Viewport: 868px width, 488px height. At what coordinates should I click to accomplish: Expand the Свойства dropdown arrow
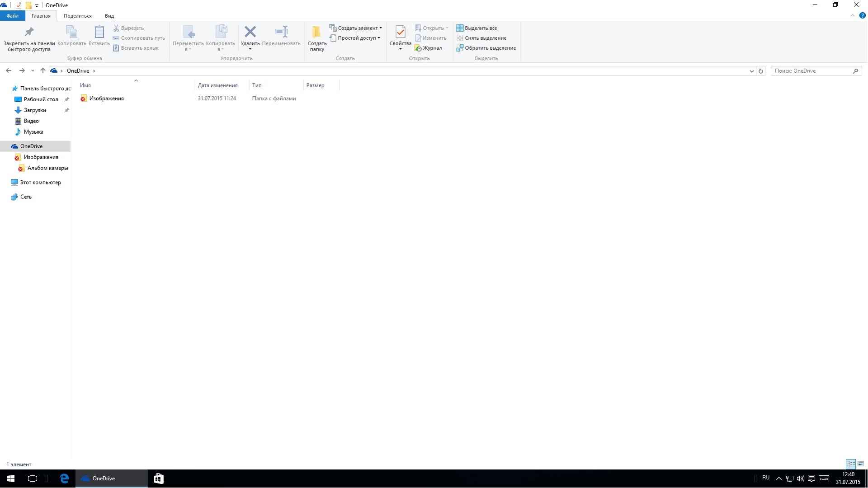(x=400, y=49)
